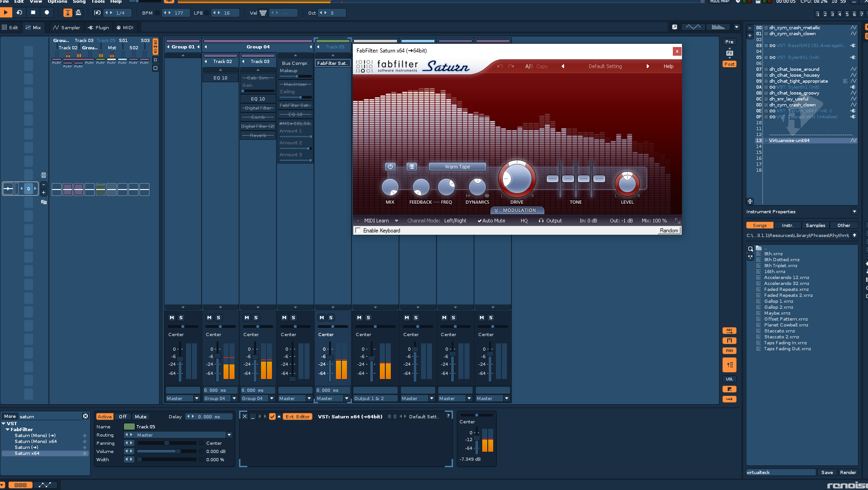Minimize the Saturn device panel
Image resolution: width=868 pixels, height=490 pixels.
pyautogui.click(x=252, y=416)
